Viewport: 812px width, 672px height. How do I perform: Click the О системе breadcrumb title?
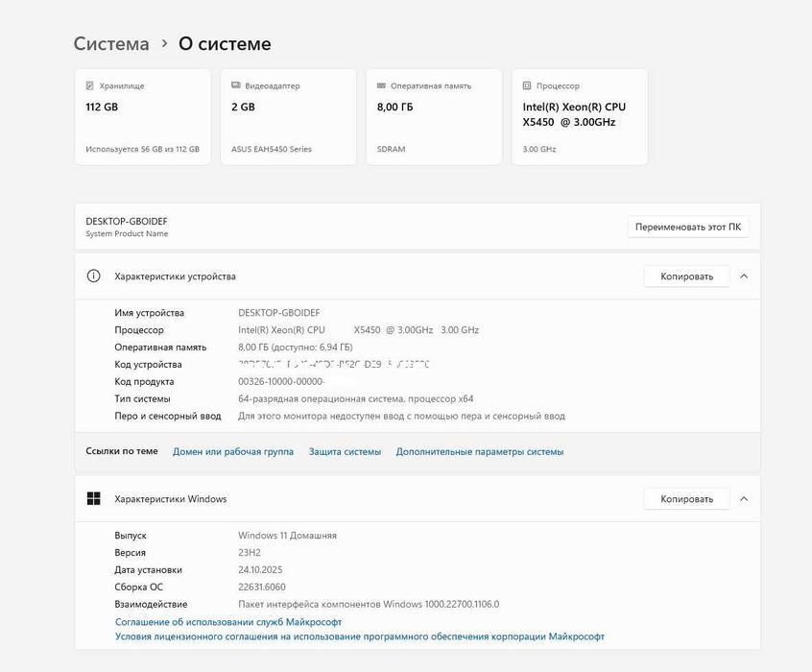(x=225, y=43)
